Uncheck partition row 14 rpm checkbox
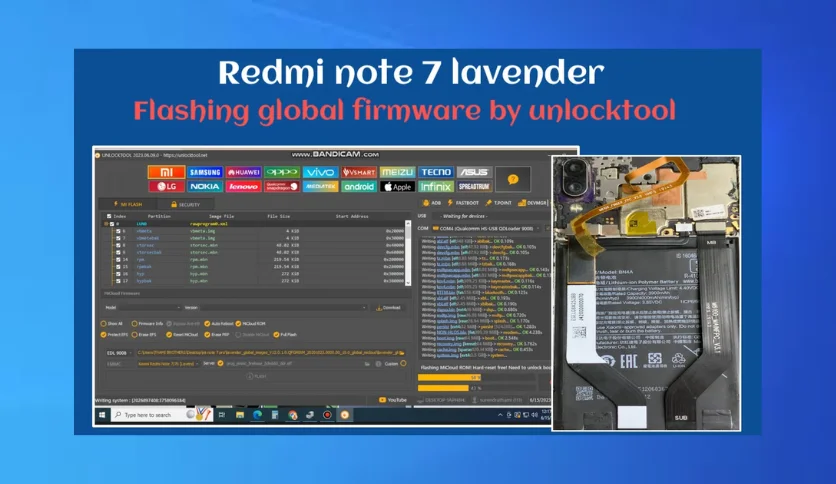 (x=118, y=260)
